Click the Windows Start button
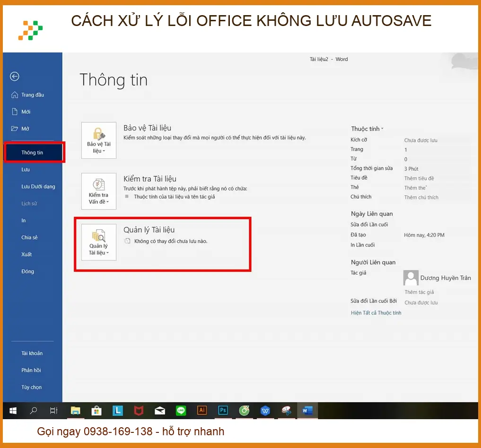481x448 pixels. [x=13, y=411]
